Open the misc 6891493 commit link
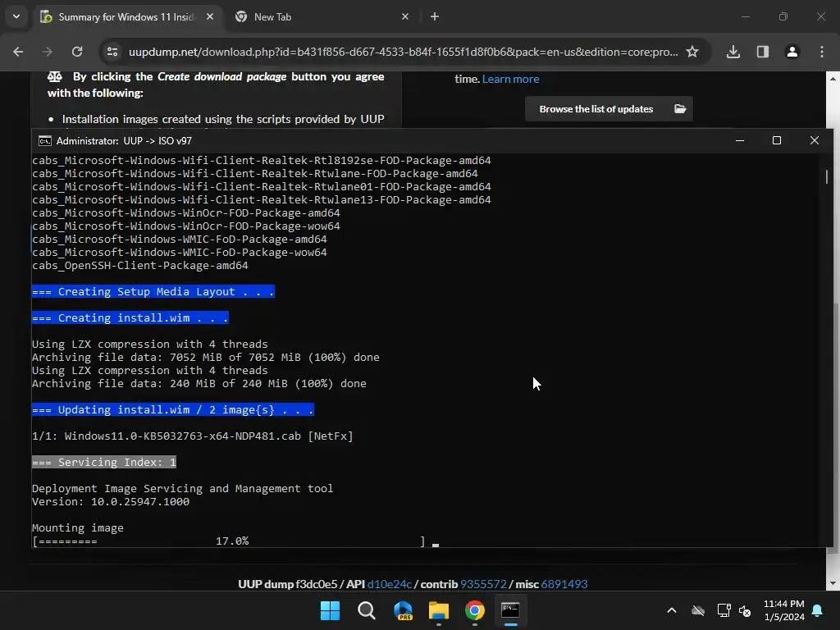Screen dimensions: 840x630 tap(564, 584)
